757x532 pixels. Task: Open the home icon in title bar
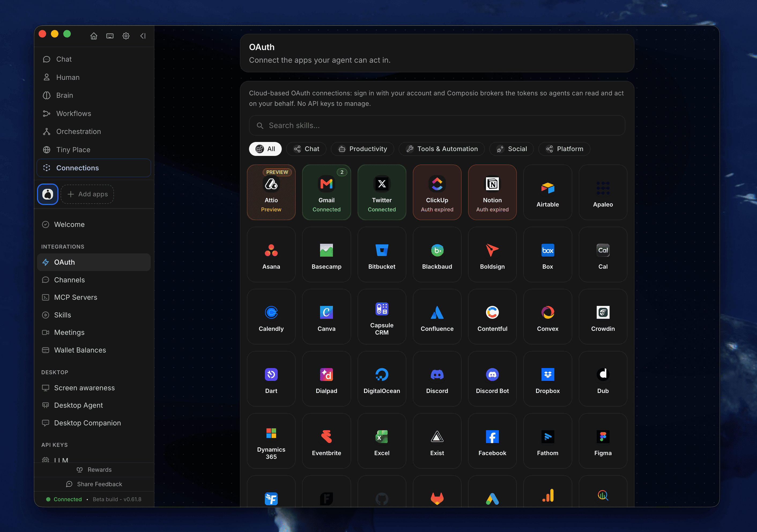pyautogui.click(x=94, y=36)
